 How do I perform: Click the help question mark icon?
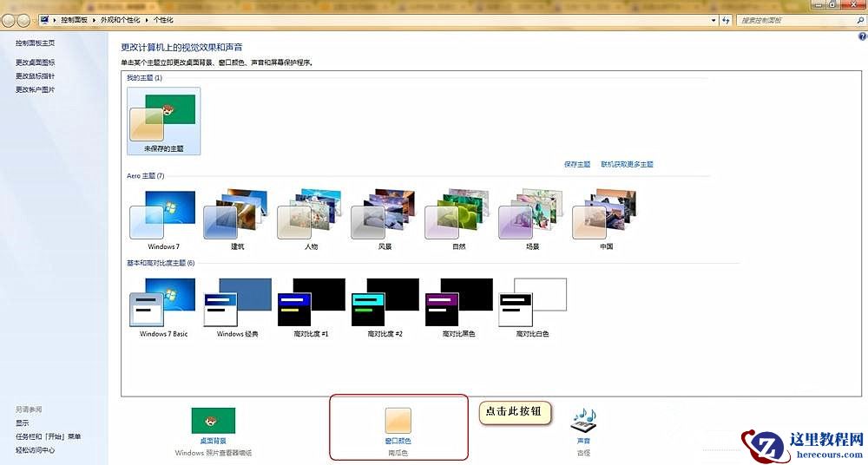coord(862,36)
